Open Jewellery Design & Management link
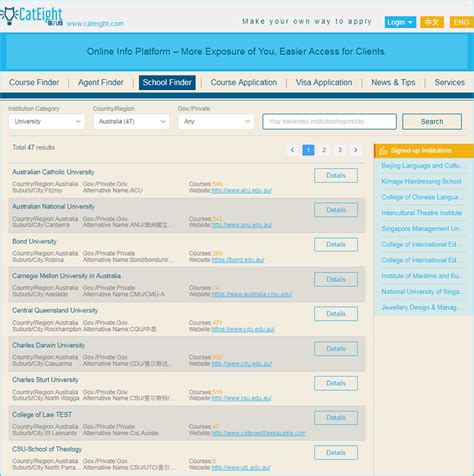Screen dimensions: 474x476 [x=421, y=307]
